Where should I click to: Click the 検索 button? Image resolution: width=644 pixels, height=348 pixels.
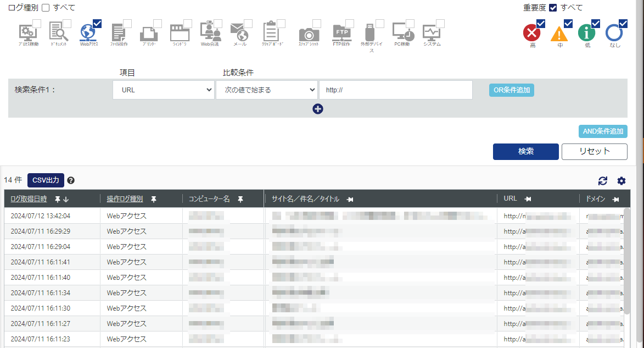526,151
